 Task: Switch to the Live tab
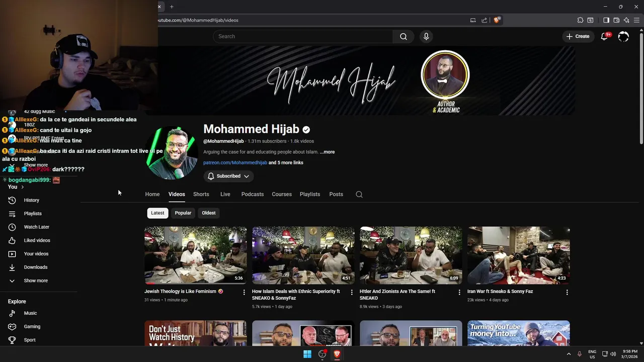click(225, 194)
